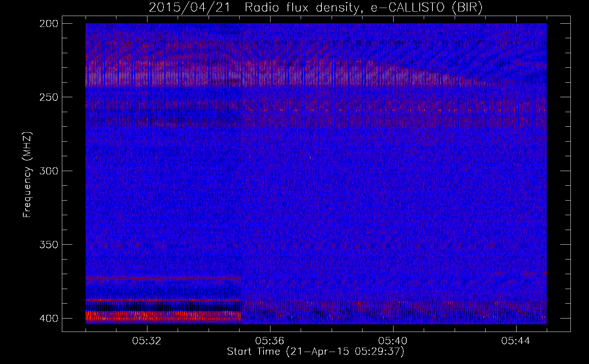Click the 05:44 time tick label
The height and width of the screenshot is (364, 589).
pos(516,341)
